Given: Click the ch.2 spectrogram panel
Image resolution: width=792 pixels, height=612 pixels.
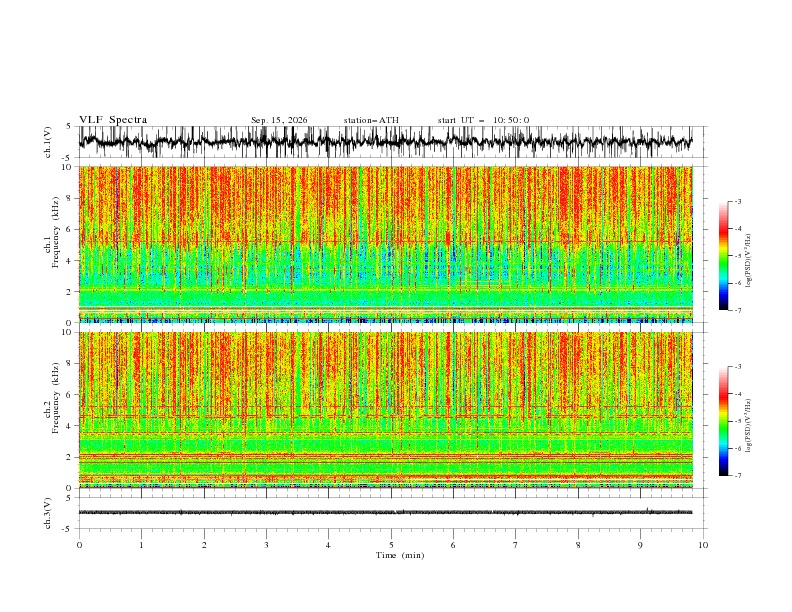Looking at the screenshot, I should tap(385, 410).
